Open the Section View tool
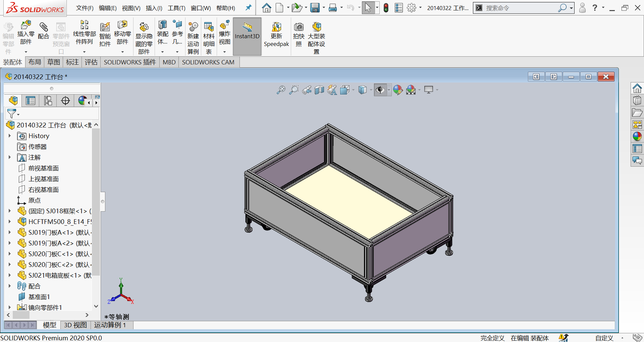 (319, 90)
